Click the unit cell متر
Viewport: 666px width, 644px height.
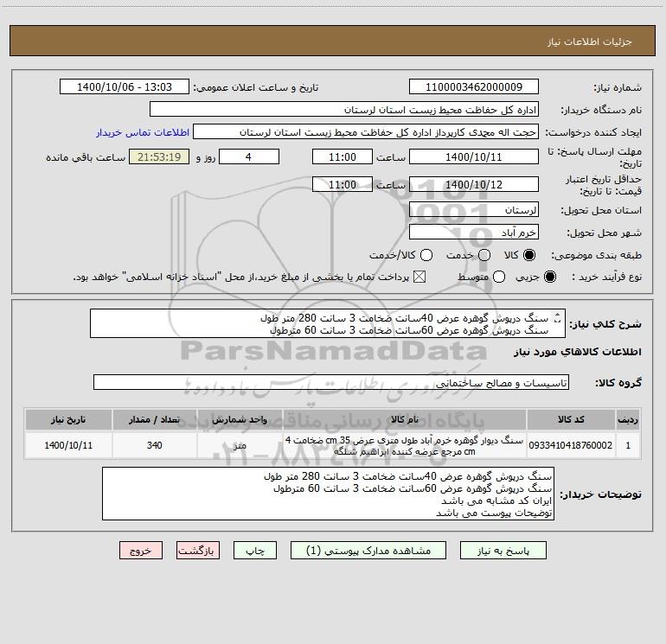tap(240, 445)
